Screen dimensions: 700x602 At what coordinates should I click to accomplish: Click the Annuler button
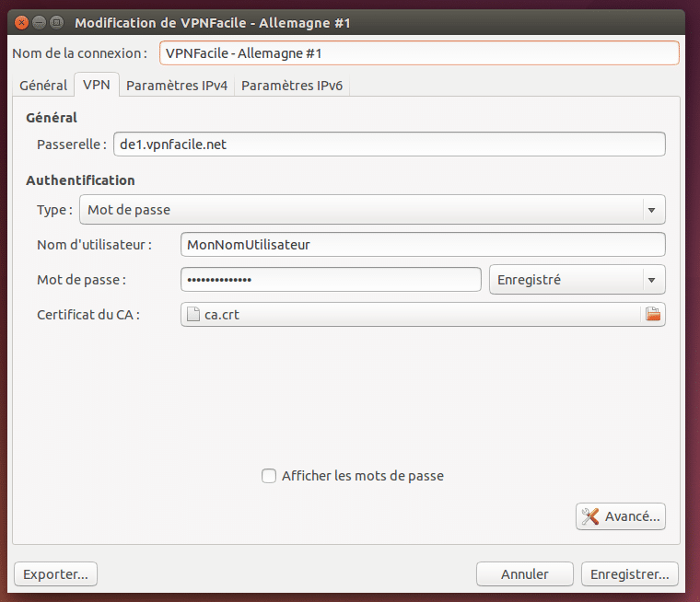click(525, 573)
